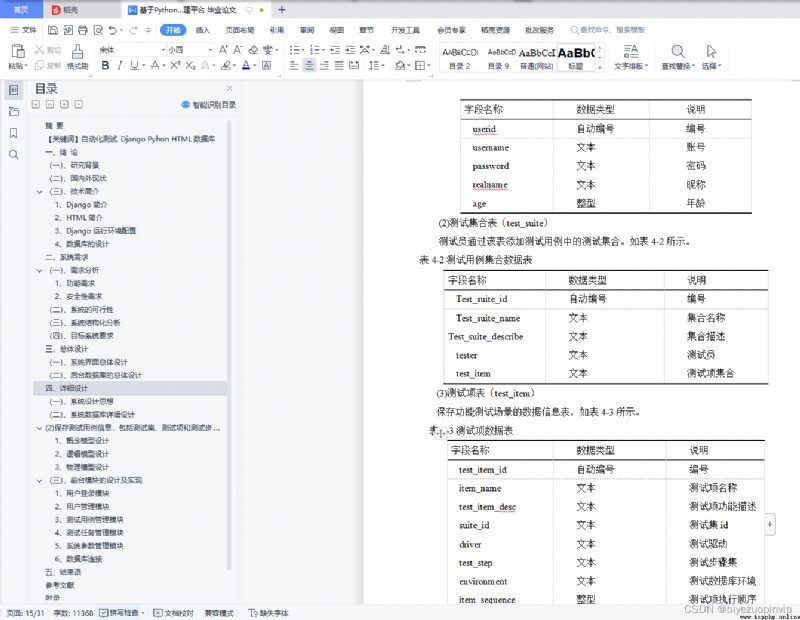This screenshot has width=800, height=620.
Task: Collapse the (三)、技术简介 outline node
Action: 39,192
